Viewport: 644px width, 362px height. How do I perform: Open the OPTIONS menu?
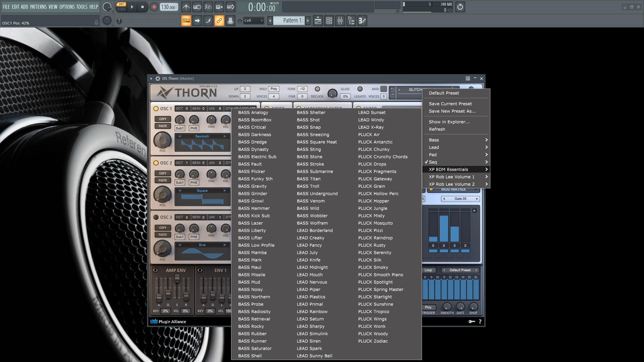pyautogui.click(x=67, y=7)
